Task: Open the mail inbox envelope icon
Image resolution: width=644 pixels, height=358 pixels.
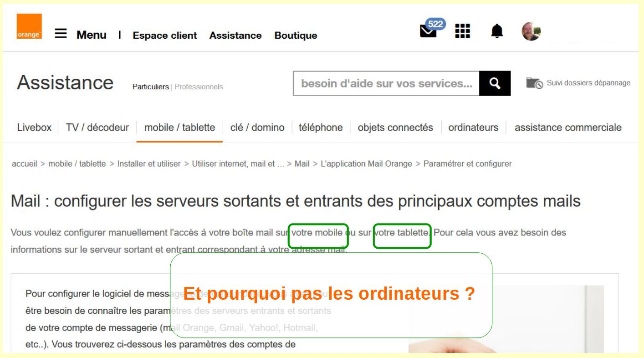Action: [428, 31]
